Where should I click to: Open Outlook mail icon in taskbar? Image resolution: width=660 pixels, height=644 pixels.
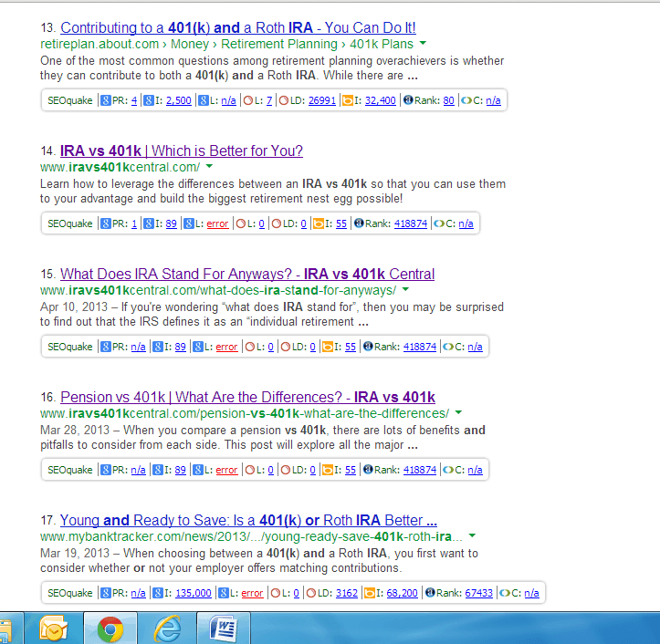point(54,628)
